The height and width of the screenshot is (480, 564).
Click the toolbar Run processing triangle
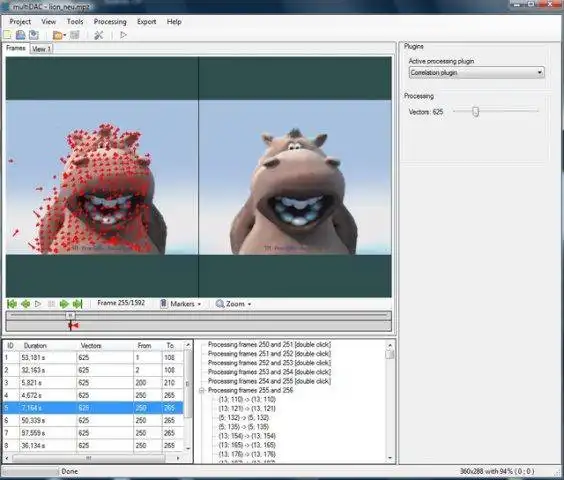[123, 35]
